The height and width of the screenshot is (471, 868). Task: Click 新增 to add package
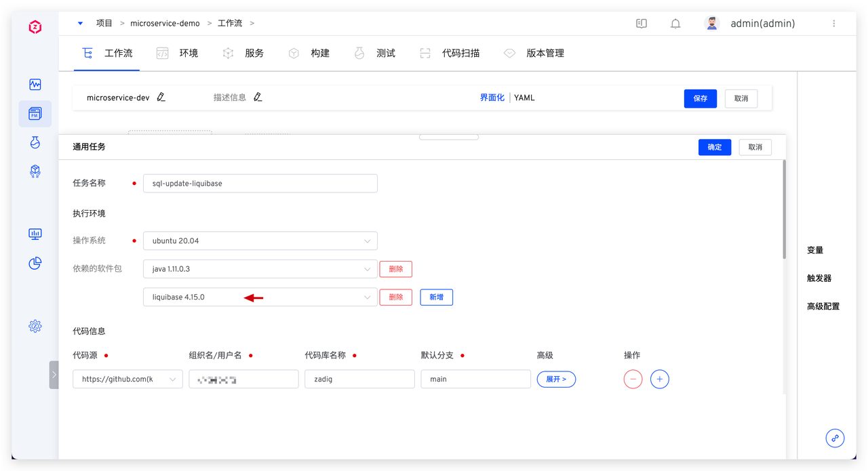pyautogui.click(x=437, y=297)
